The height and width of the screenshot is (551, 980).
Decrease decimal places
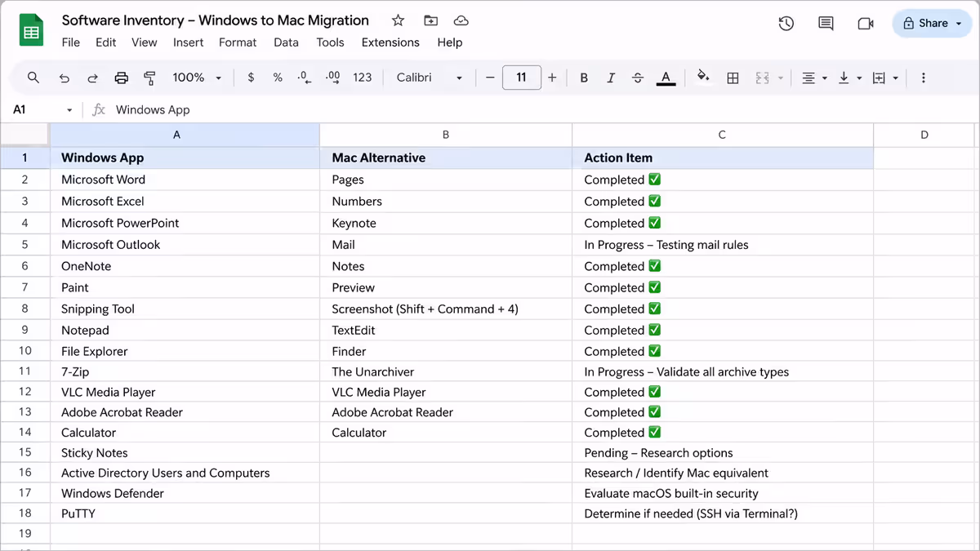click(305, 78)
